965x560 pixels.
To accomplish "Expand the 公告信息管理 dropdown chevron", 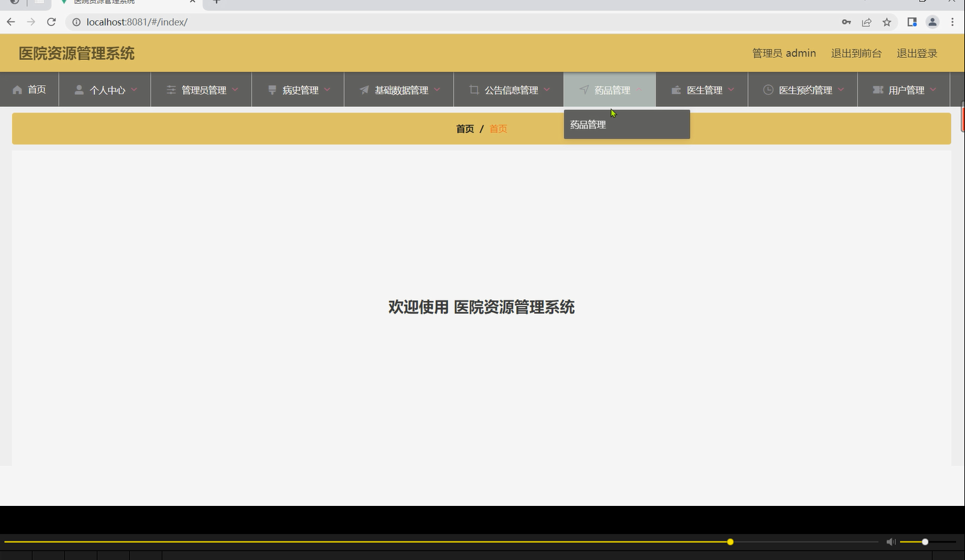I will (547, 90).
